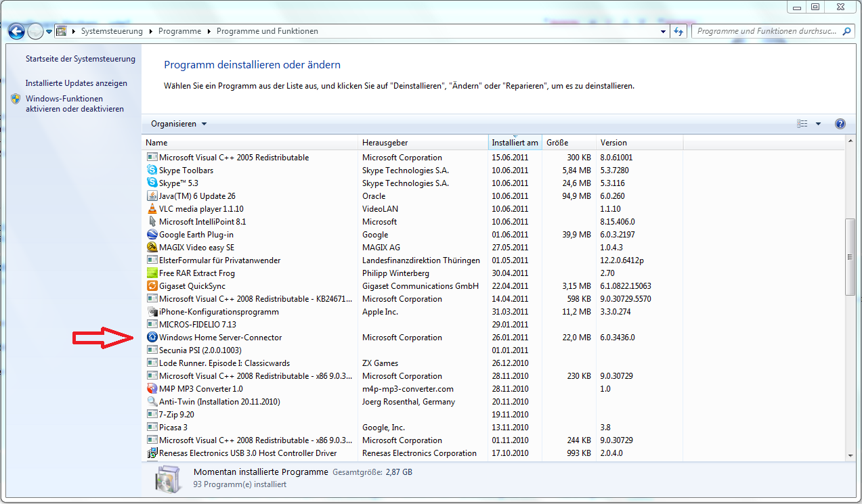Image resolution: width=862 pixels, height=504 pixels.
Task: Expand the breadcrumb arrow after Programme
Action: pos(209,31)
